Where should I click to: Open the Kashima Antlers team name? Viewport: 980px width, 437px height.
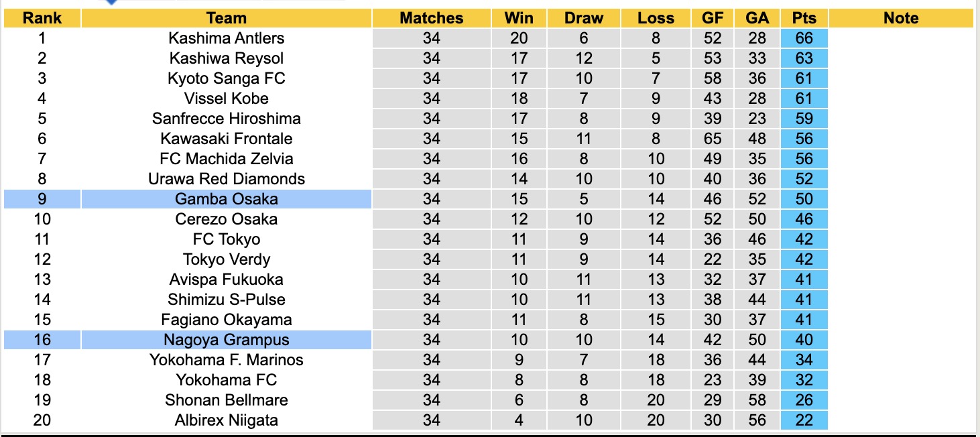[x=227, y=38]
